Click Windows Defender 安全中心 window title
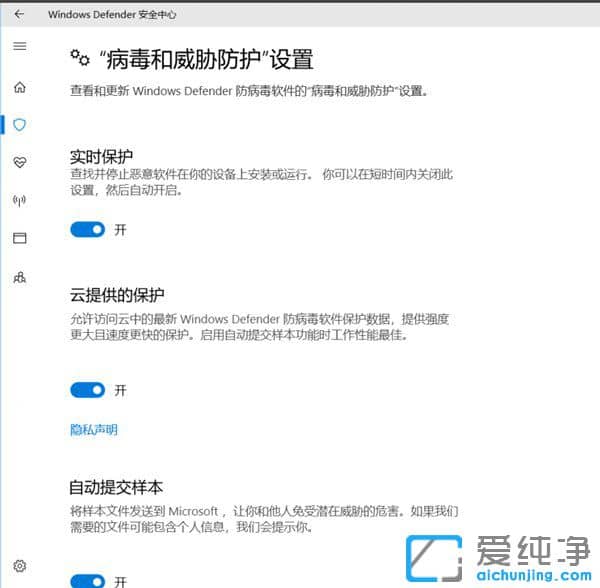 tap(112, 15)
